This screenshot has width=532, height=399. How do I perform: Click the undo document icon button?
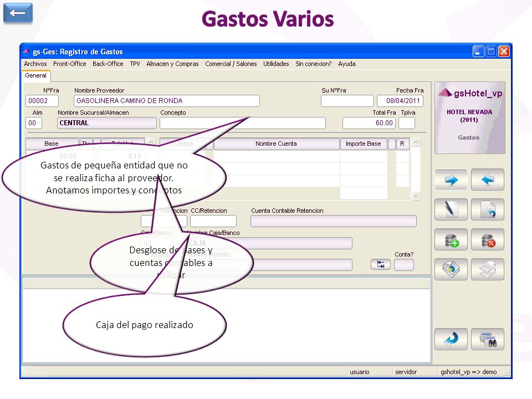pos(488,209)
